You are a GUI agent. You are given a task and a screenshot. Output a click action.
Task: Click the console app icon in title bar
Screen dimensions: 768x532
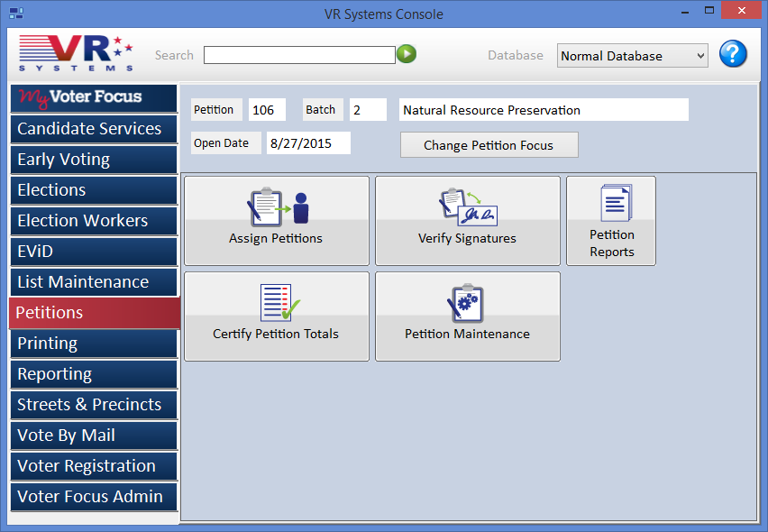[16, 14]
